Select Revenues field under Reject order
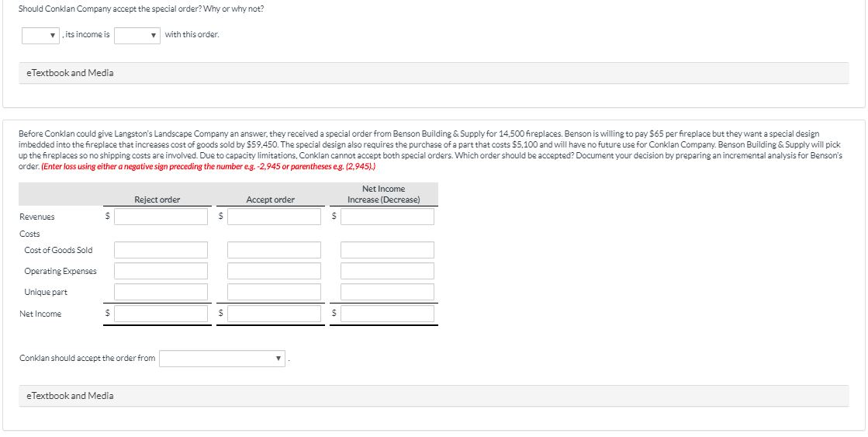868x437 pixels. tap(161, 217)
